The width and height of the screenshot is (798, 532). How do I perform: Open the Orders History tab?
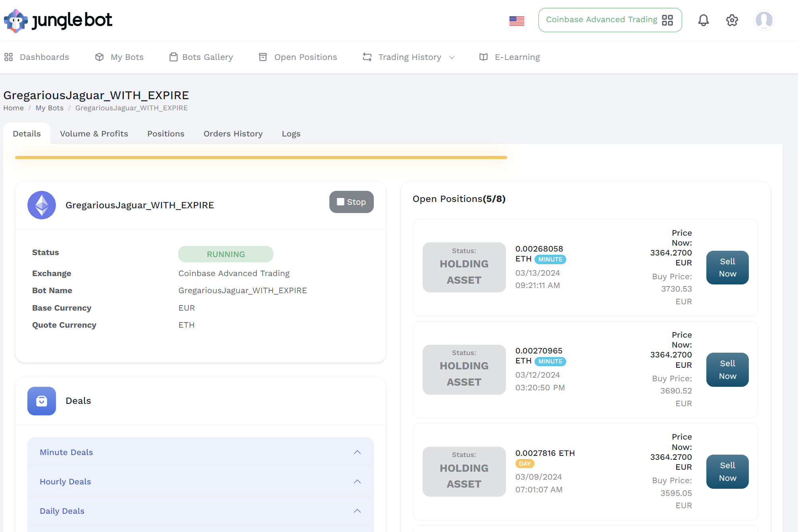tap(233, 134)
